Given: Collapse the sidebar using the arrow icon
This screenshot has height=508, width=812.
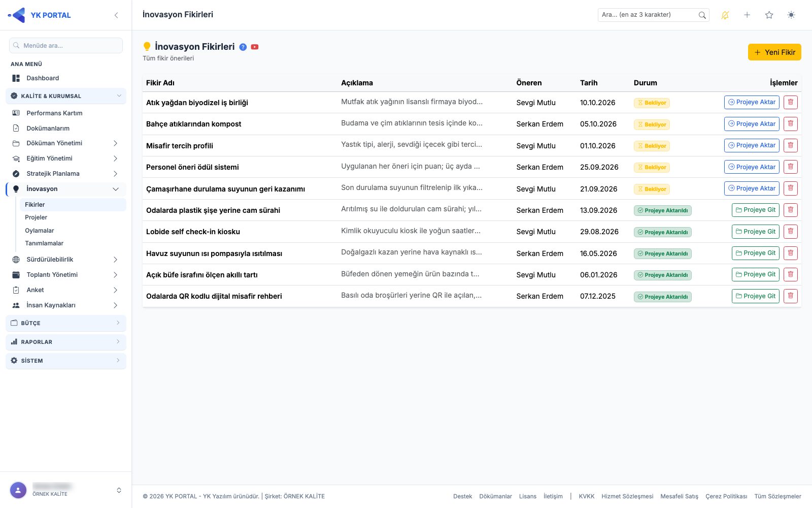Looking at the screenshot, I should [116, 15].
